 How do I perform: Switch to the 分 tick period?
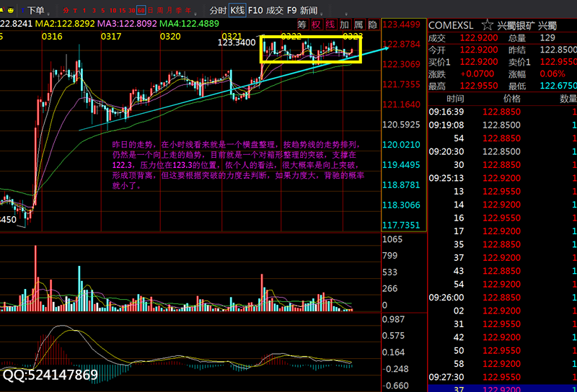66,10
